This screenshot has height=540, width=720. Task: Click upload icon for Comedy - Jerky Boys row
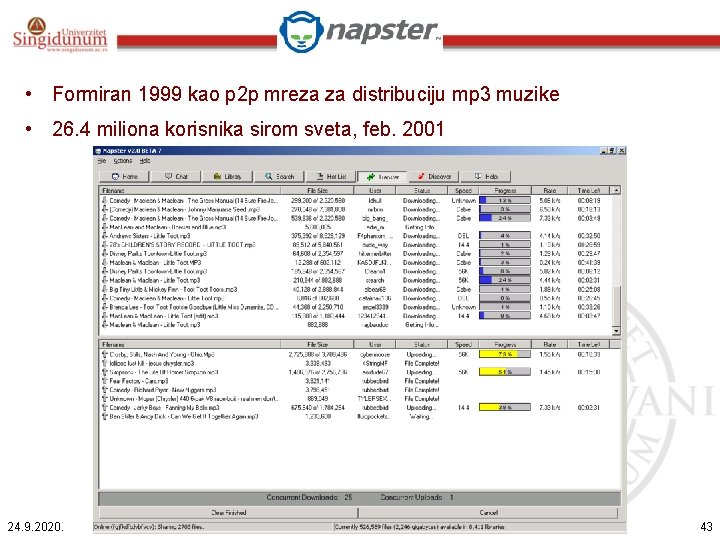point(105,408)
